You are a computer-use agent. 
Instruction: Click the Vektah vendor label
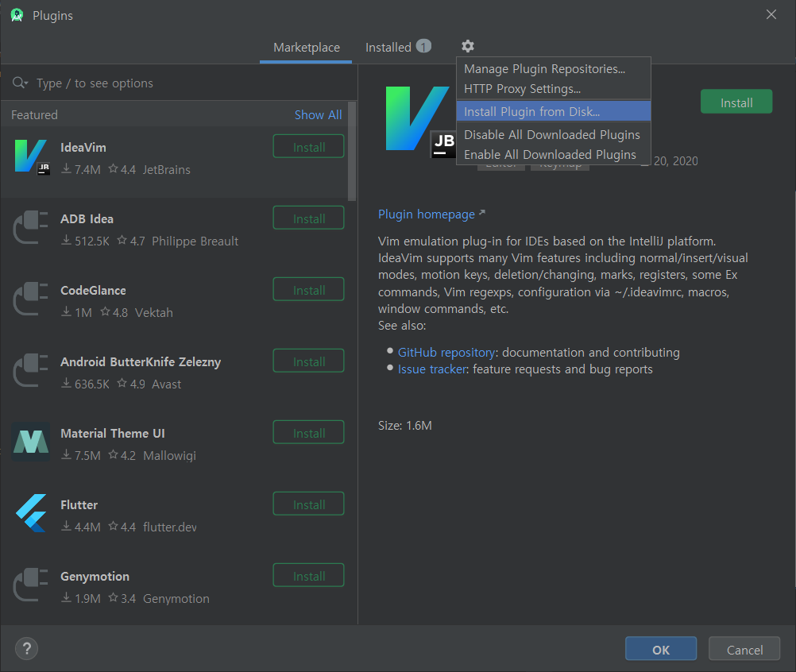pyautogui.click(x=154, y=313)
